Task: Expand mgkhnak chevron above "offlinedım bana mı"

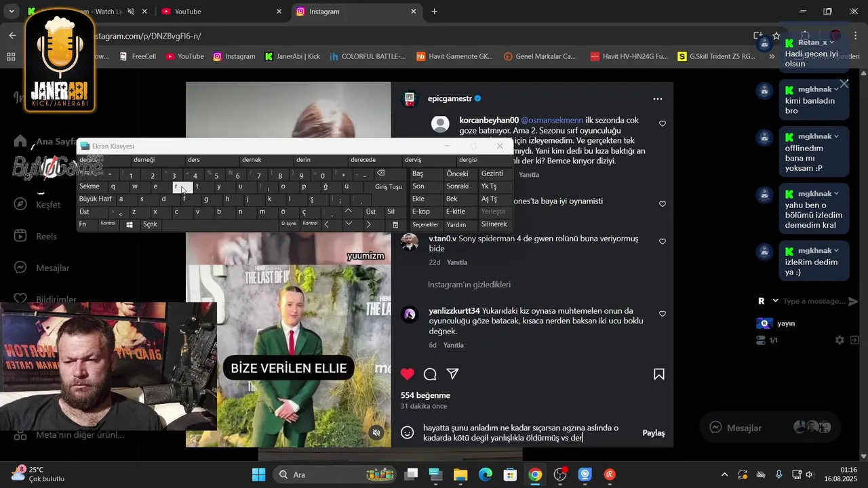Action: click(836, 136)
